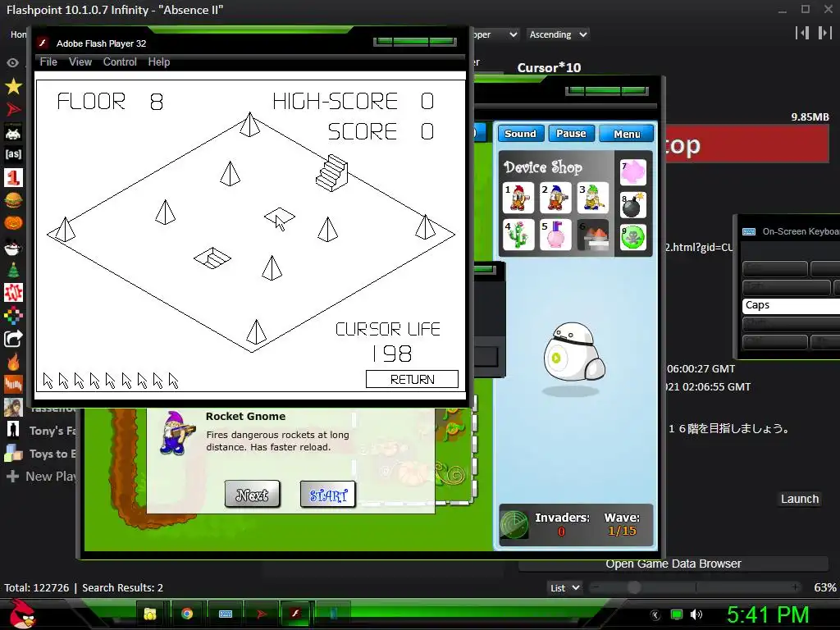Screen dimensions: 840x630
Task: Select the Toys to playlist entry
Action: click(x=41, y=454)
